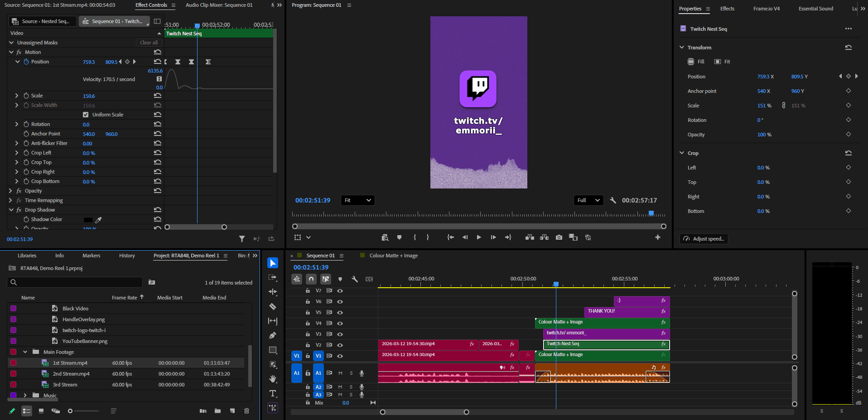This screenshot has height=420, width=868.
Task: Open the Frame.io V4 tab
Action: coord(767,9)
